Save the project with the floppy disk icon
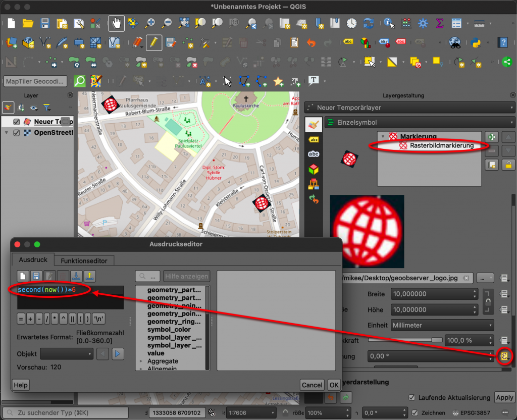 pos(45,23)
